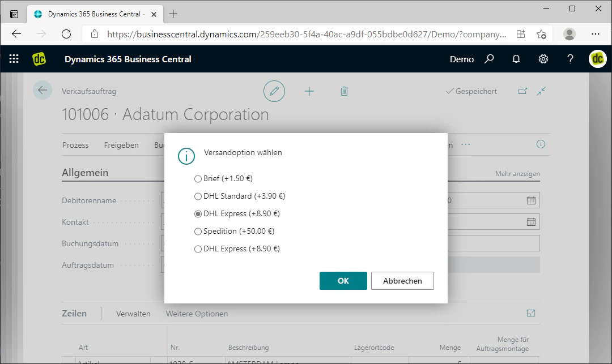Click the green dc logo icon

[39, 59]
